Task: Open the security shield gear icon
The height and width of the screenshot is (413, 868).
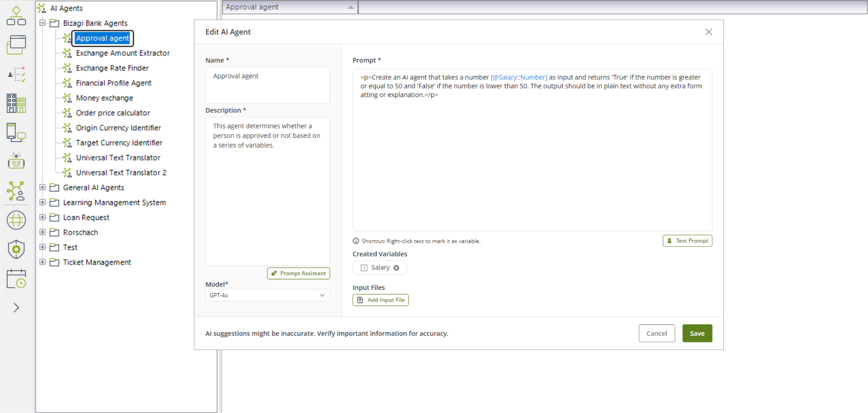Action: coord(16,250)
